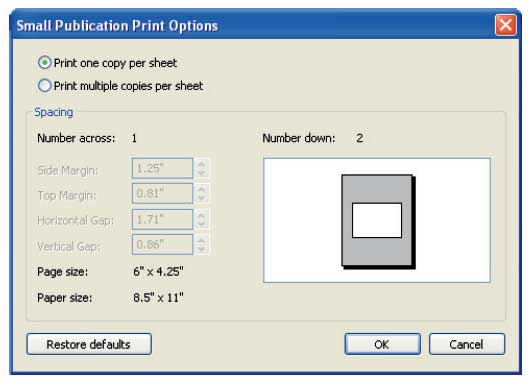Click the Restore defaults button
The width and height of the screenshot is (531, 385).
pyautogui.click(x=89, y=344)
